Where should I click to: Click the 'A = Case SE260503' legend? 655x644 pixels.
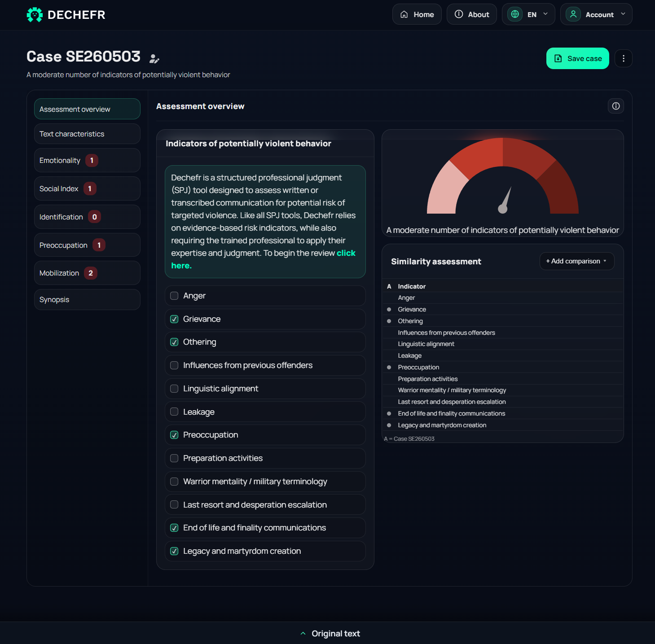(409, 439)
